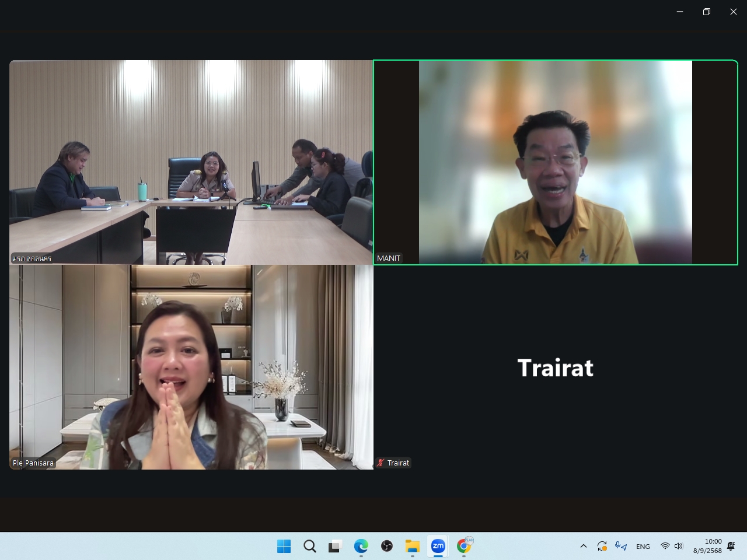Open the clock and date calendar
747x560 pixels.
[x=707, y=546]
